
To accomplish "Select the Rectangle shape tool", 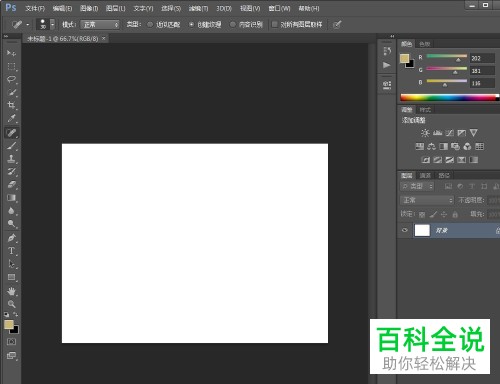I will (x=11, y=277).
